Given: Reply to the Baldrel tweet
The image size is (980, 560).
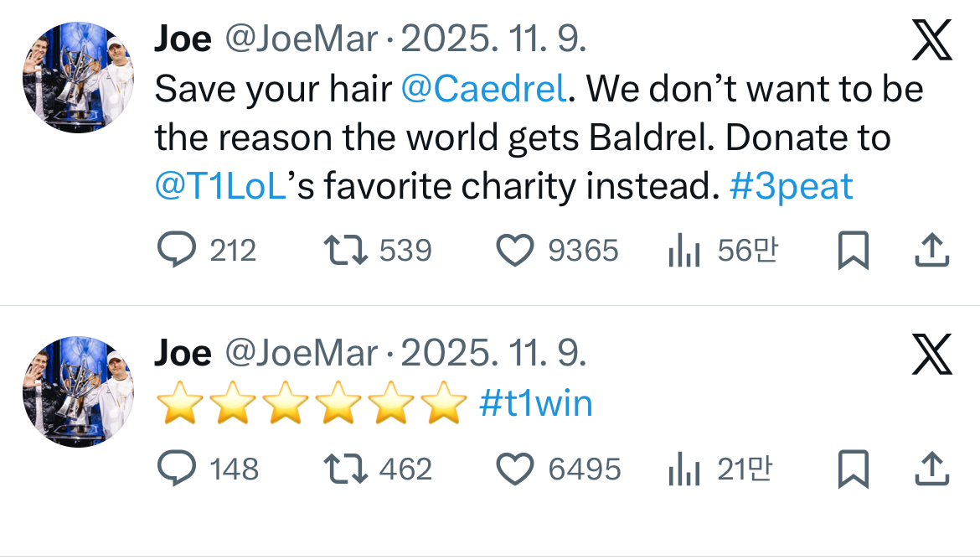Looking at the screenshot, I should [177, 250].
